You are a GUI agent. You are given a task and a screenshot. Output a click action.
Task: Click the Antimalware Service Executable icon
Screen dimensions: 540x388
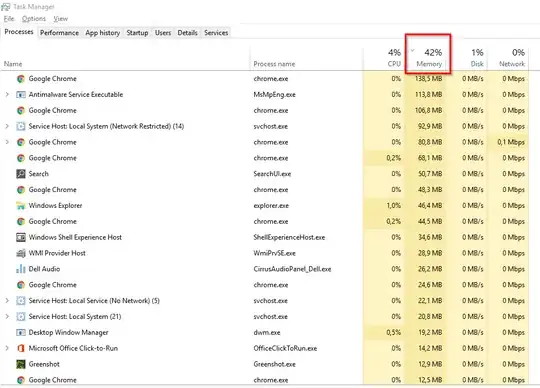click(21, 94)
